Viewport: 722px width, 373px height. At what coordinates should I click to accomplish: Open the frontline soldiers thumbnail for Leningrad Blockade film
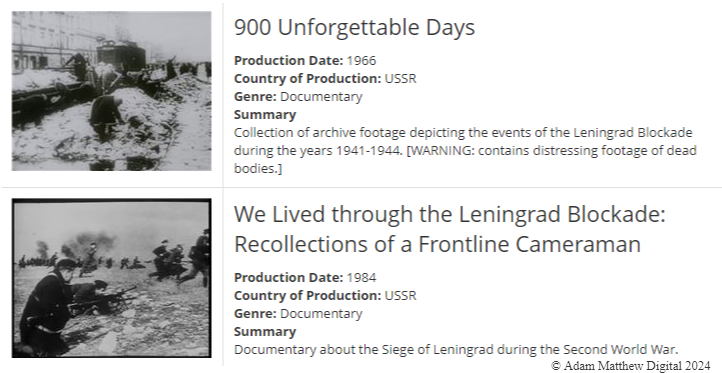(111, 278)
